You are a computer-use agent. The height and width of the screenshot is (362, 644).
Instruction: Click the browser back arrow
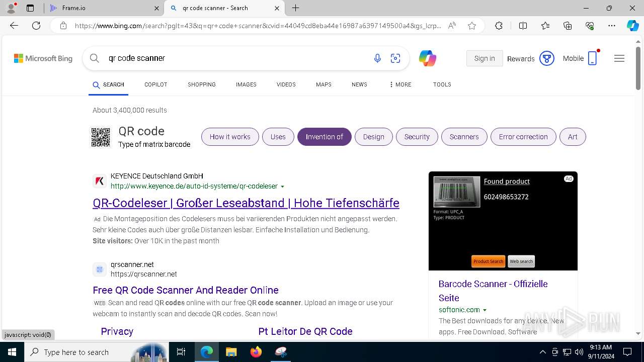14,26
